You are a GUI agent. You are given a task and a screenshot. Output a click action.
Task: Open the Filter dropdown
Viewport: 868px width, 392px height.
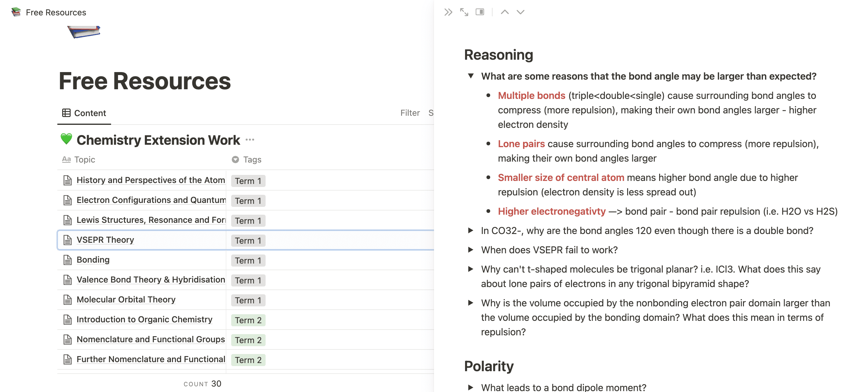(410, 113)
